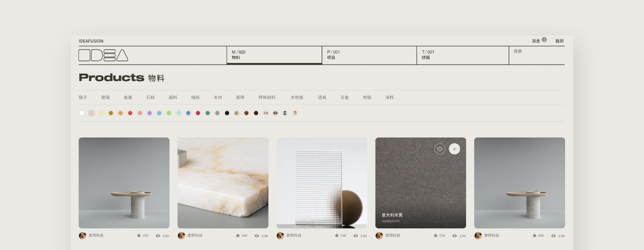This screenshot has width=644, height=250.
Task: Click the star icon under the first pedestal table card
Action: pos(139,235)
